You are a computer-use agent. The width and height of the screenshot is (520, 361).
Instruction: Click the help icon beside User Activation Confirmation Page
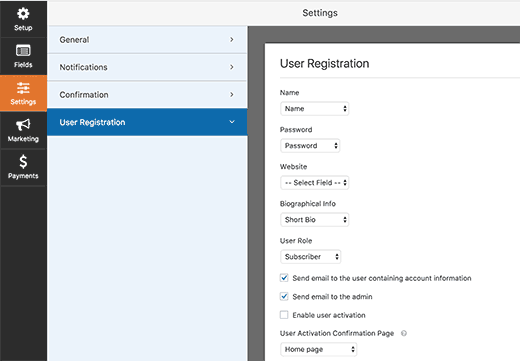pyautogui.click(x=404, y=333)
